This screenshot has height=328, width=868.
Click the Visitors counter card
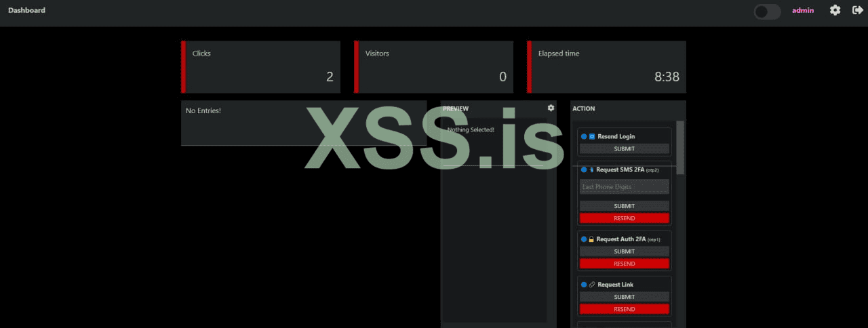434,66
